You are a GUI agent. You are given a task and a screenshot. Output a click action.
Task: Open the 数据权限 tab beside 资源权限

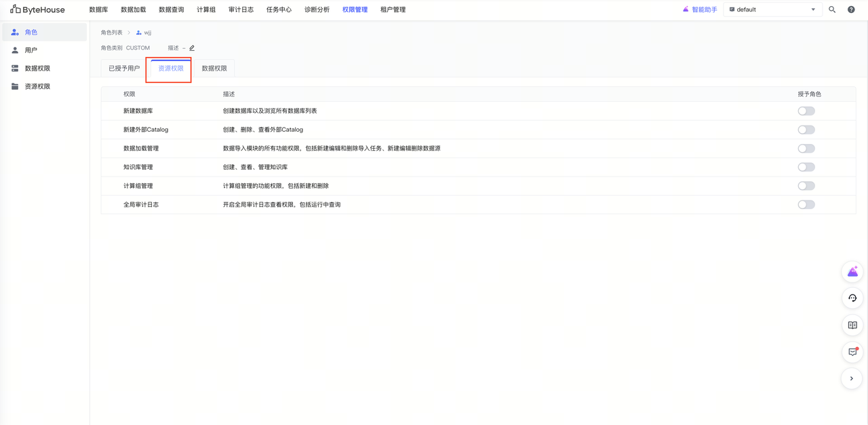[214, 69]
